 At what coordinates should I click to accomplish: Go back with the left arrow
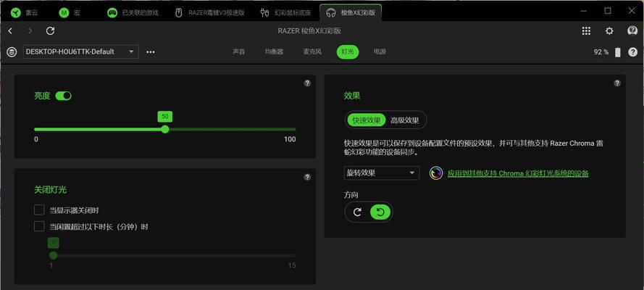point(10,30)
